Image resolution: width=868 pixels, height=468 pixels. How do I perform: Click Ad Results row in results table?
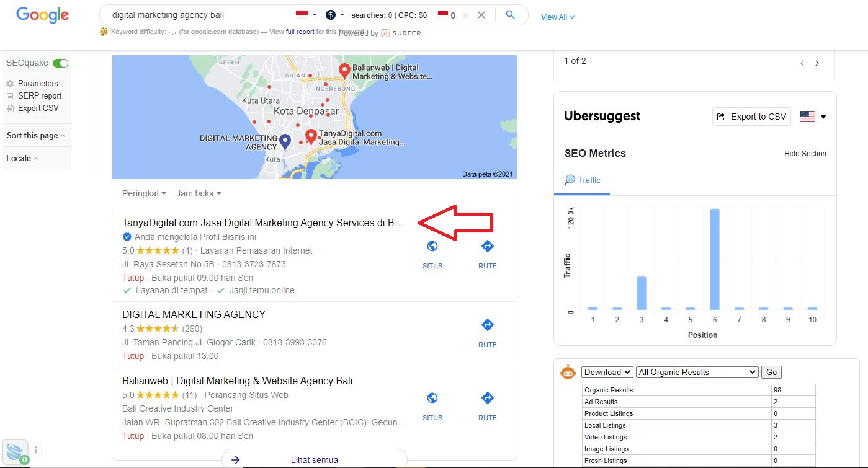[x=699, y=402]
